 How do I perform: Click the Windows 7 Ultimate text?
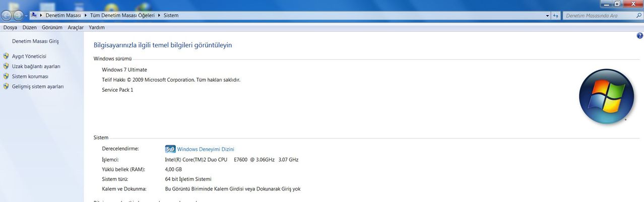point(124,70)
